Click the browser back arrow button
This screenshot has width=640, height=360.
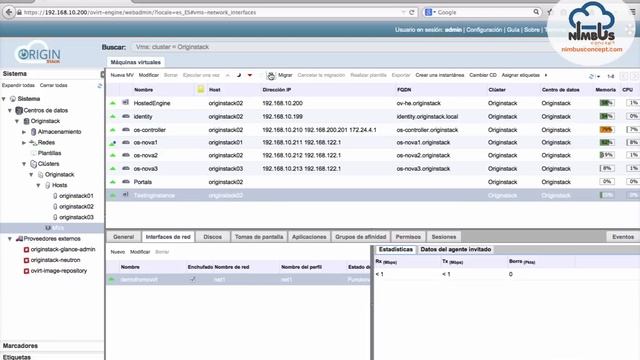point(9,12)
